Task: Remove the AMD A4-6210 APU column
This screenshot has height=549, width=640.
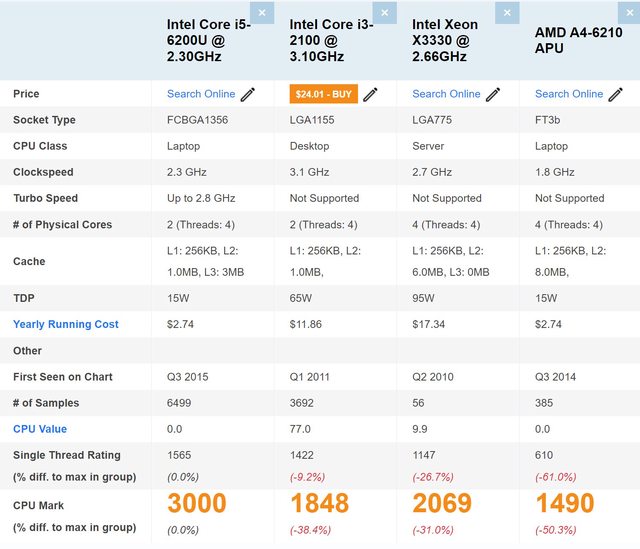Action: click(630, 12)
